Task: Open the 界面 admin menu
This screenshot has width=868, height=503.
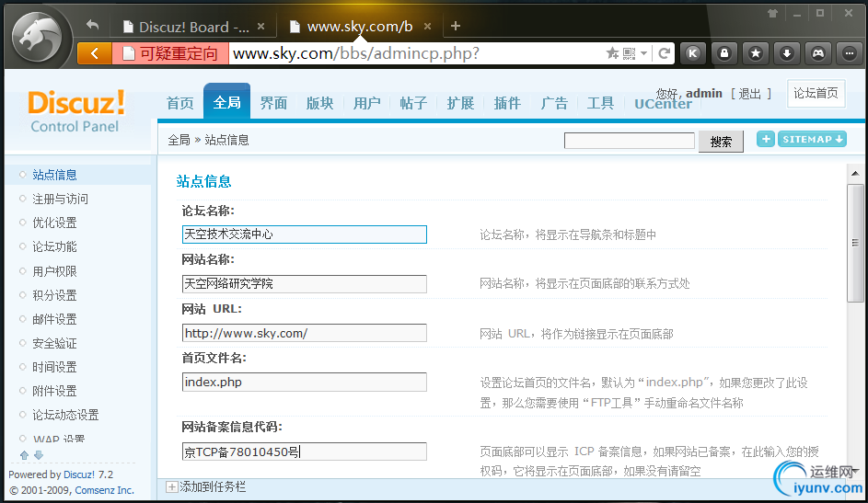Action: 273,103
